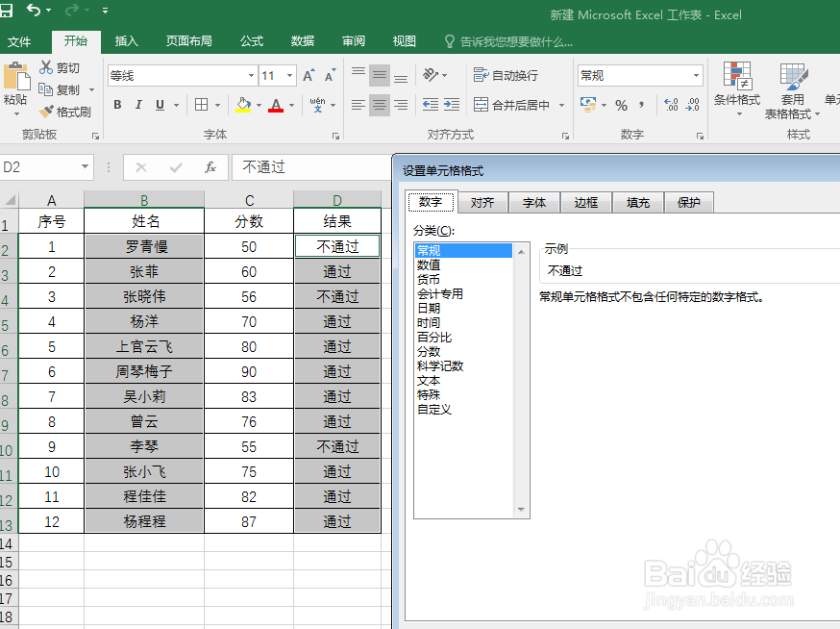
Task: Open the Number group dialog launcher
Action: pyautogui.click(x=700, y=137)
